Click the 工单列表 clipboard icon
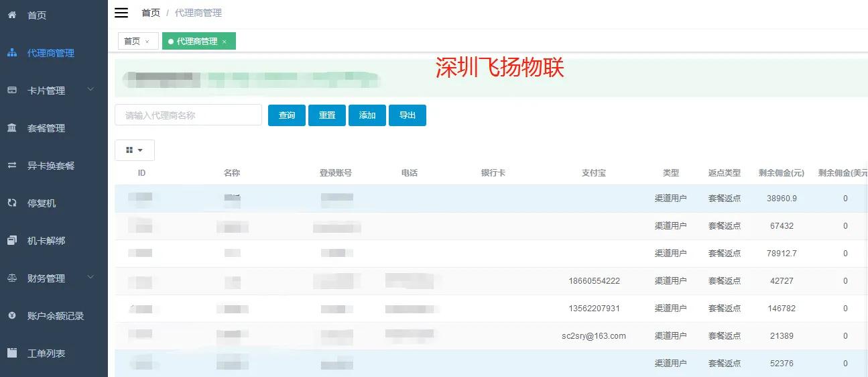Viewport: 868px width, 377px height. tap(11, 353)
